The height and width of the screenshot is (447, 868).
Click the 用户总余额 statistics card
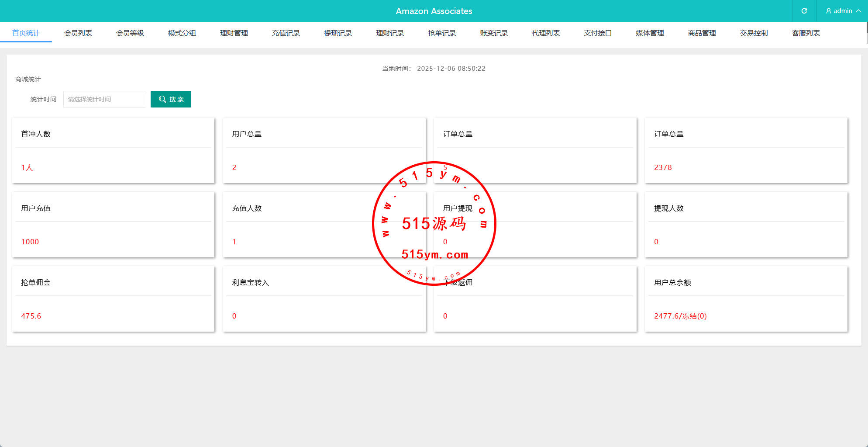coord(746,299)
